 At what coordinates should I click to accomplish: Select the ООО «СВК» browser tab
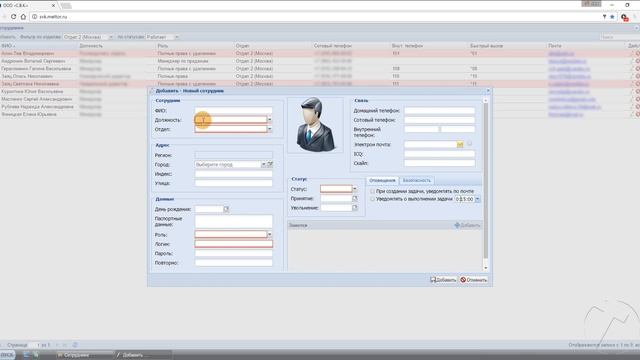(x=27, y=5)
